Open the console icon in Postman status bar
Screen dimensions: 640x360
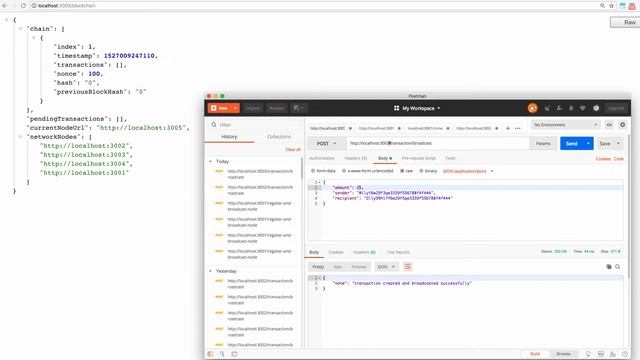point(234,354)
